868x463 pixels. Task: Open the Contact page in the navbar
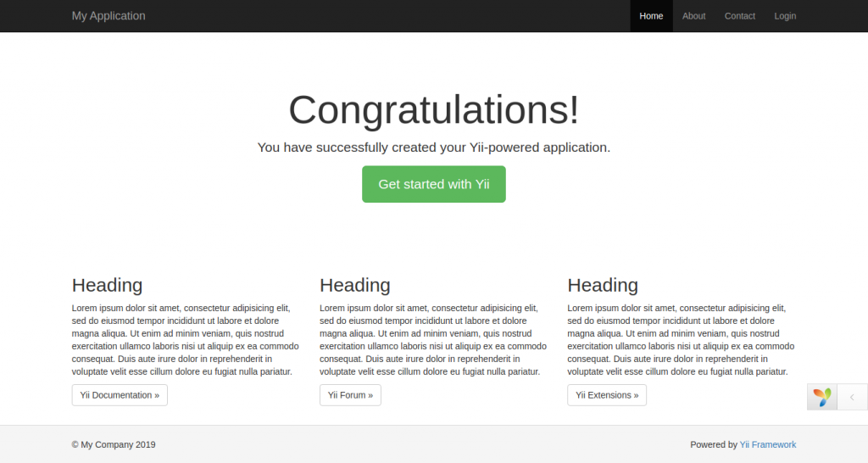click(x=739, y=16)
